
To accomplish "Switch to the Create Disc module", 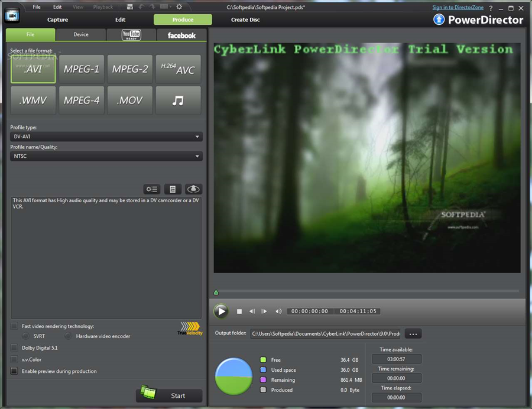I will click(x=245, y=20).
